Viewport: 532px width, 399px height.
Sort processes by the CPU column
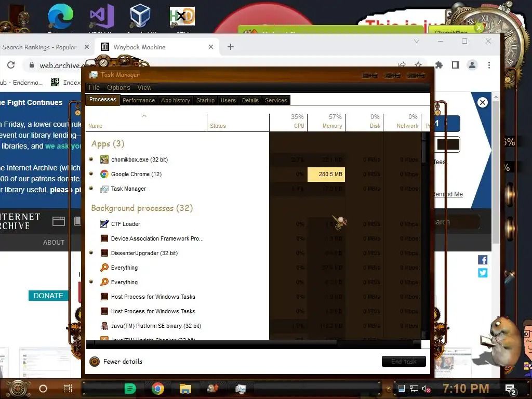click(x=289, y=123)
